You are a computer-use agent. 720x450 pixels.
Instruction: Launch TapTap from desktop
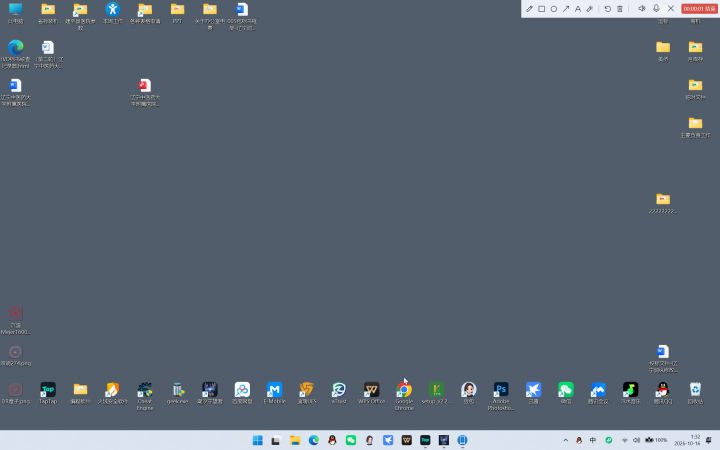(x=48, y=393)
